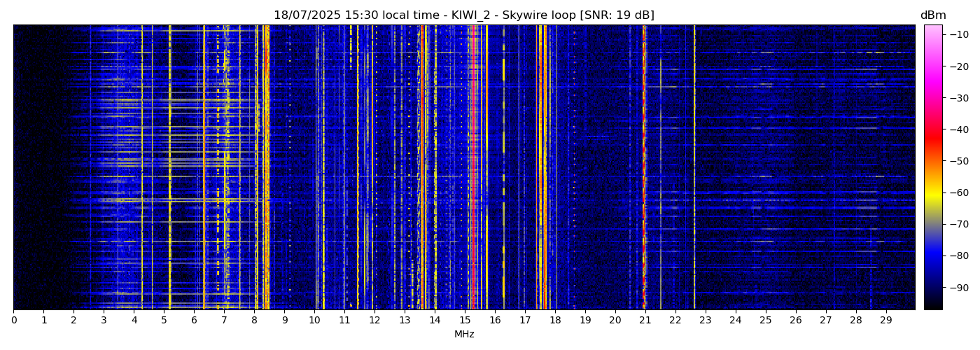
Task: Click the 0 tick label on frequency axis
Action: pos(13,320)
